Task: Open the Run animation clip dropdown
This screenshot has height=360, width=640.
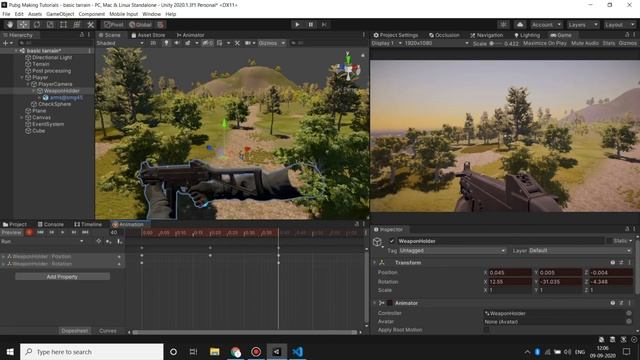Action: click(42, 241)
